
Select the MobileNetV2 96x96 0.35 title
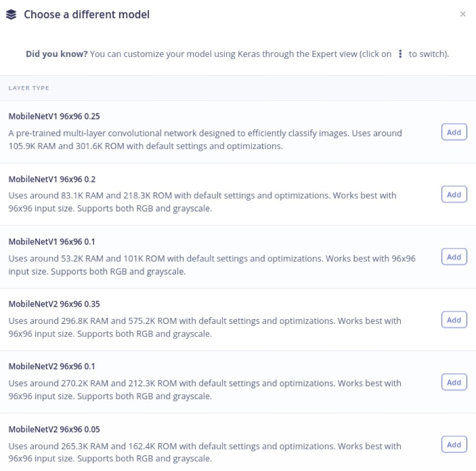tap(54, 304)
